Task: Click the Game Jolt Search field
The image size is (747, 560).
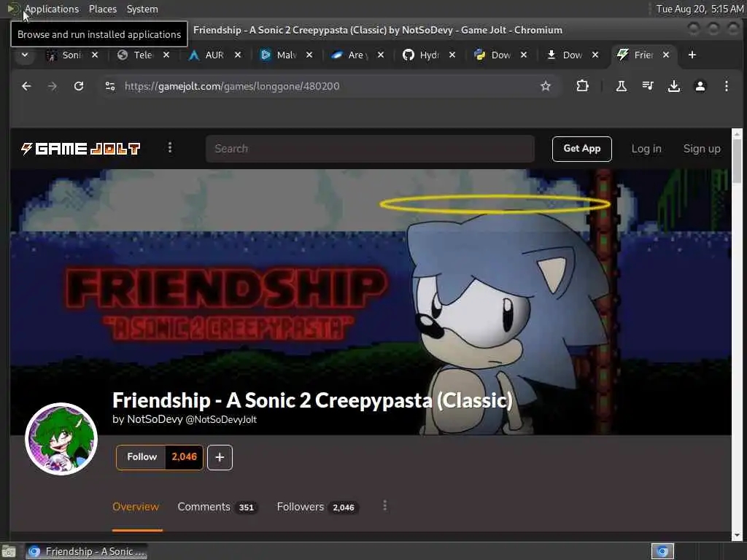Action: click(370, 149)
